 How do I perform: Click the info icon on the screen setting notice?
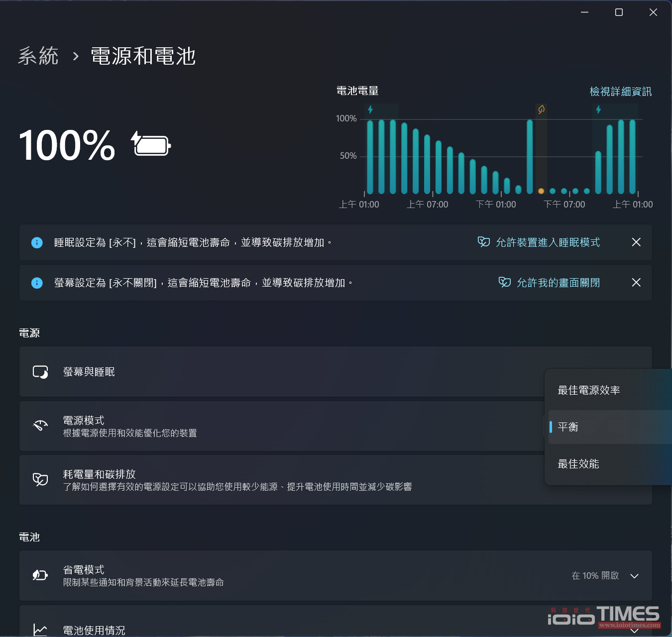coord(37,283)
